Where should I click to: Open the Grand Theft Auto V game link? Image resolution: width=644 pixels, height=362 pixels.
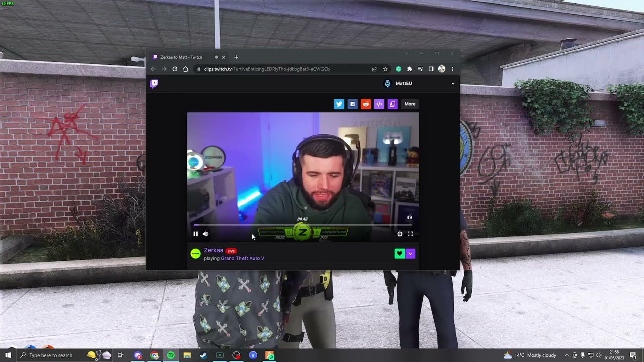(243, 258)
